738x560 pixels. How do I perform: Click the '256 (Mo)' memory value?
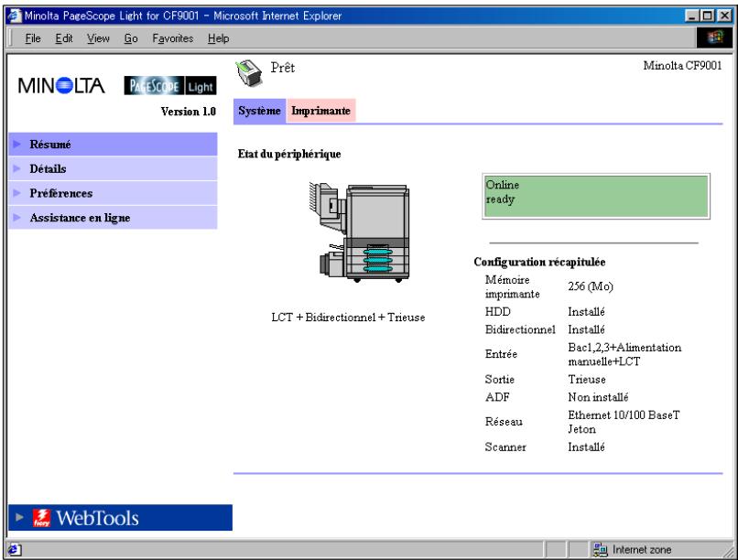[x=591, y=286]
